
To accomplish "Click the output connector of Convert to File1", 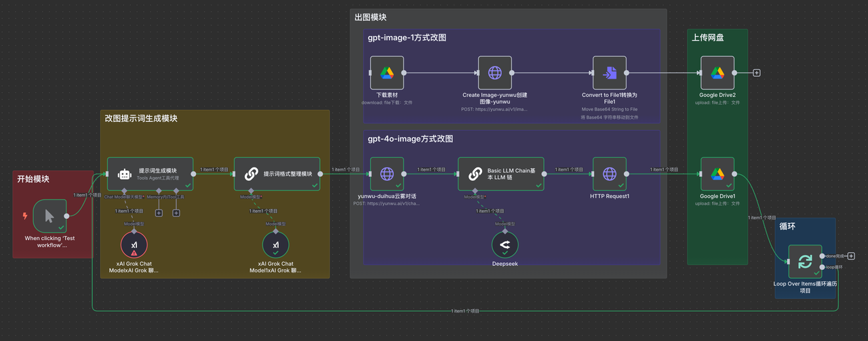I will (627, 73).
